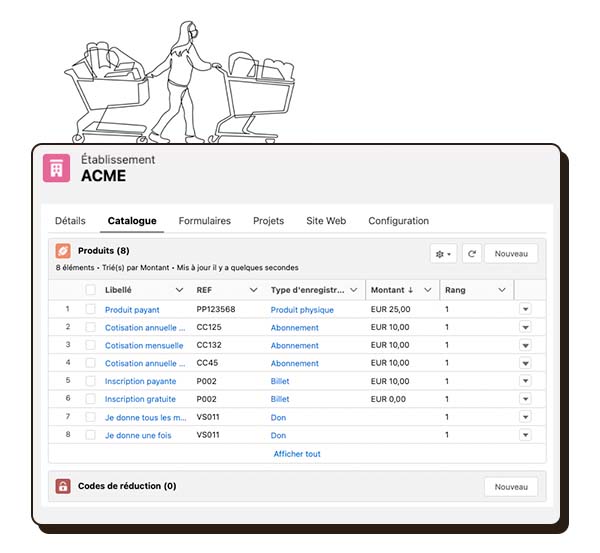The height and width of the screenshot is (553, 600).
Task: Open the Billet type link for Inscription payante
Action: [x=280, y=382]
